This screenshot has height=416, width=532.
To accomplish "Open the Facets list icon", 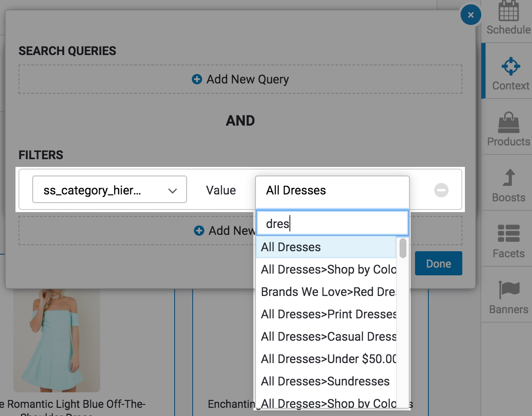I will tap(508, 233).
